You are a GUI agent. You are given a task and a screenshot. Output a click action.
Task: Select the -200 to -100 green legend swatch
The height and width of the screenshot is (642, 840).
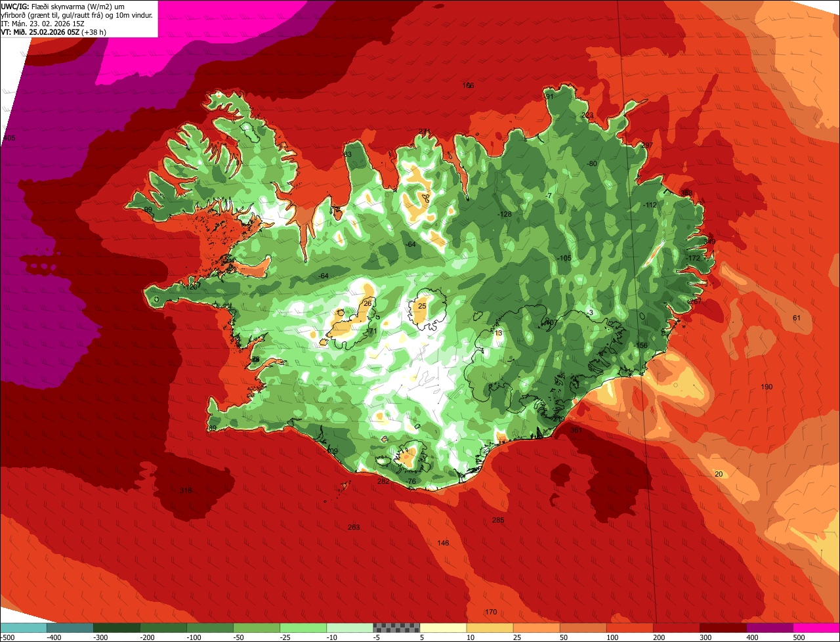[x=163, y=627]
